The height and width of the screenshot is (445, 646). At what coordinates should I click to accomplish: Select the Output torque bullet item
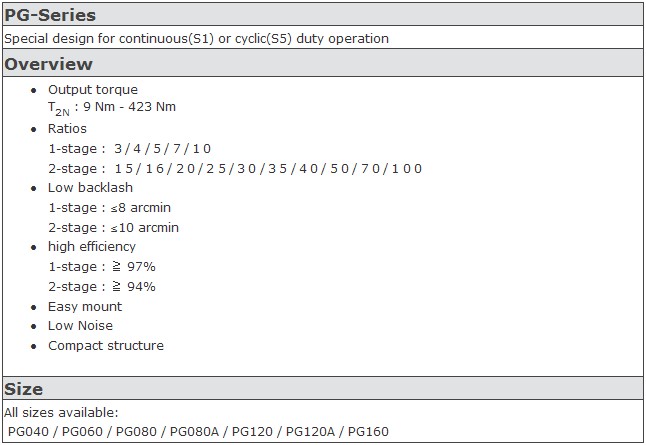[x=93, y=89]
